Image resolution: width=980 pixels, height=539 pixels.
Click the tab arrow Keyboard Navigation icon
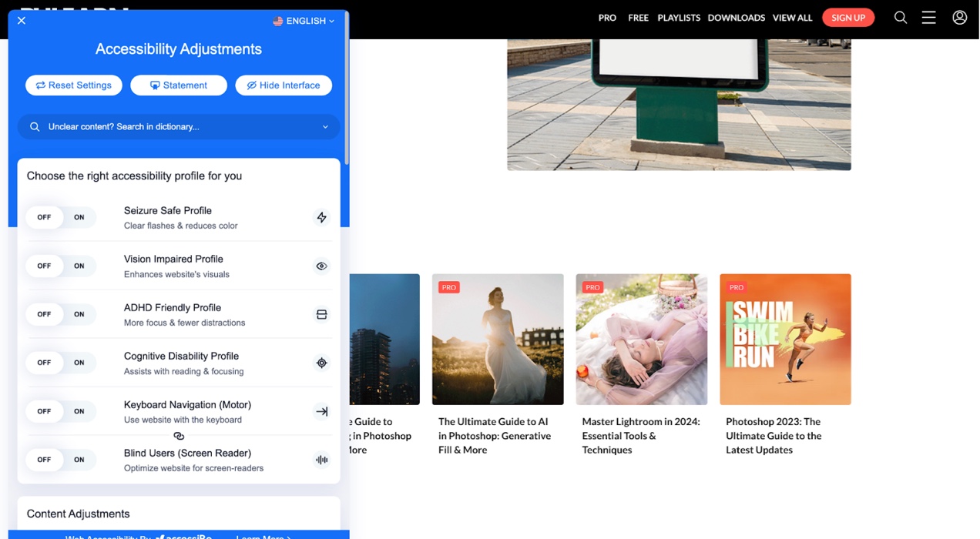(x=322, y=411)
